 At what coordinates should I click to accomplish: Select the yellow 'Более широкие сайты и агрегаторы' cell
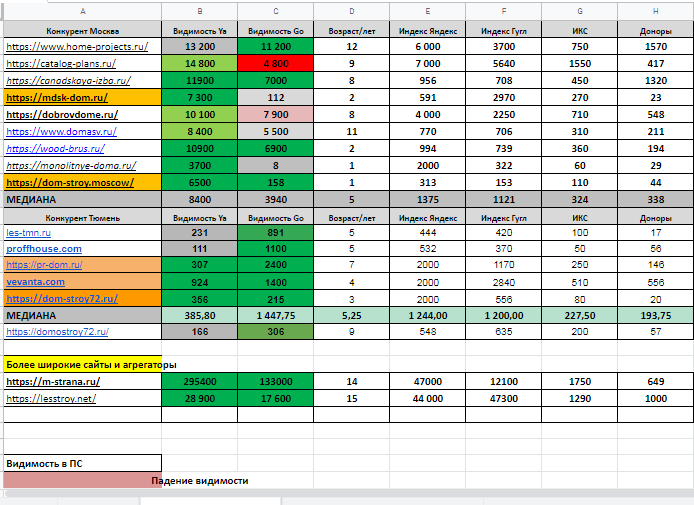point(83,365)
